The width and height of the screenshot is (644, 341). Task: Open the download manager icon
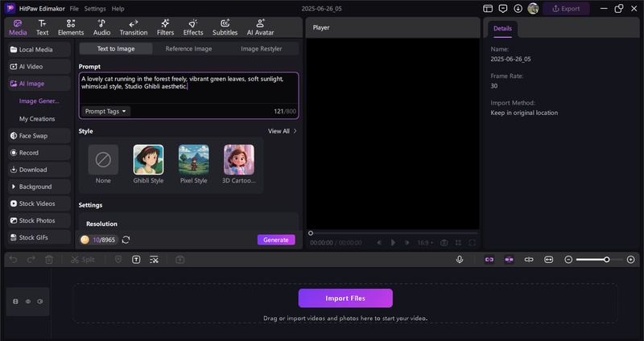[518, 9]
